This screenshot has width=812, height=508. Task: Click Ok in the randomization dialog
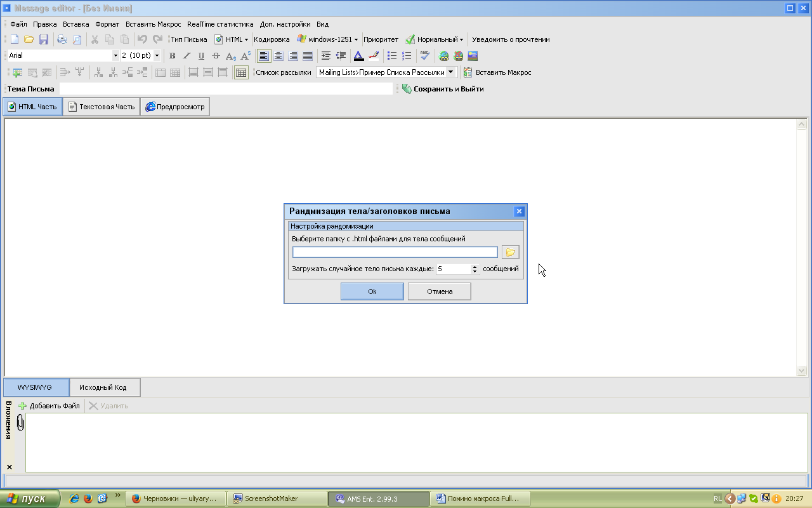coord(372,291)
